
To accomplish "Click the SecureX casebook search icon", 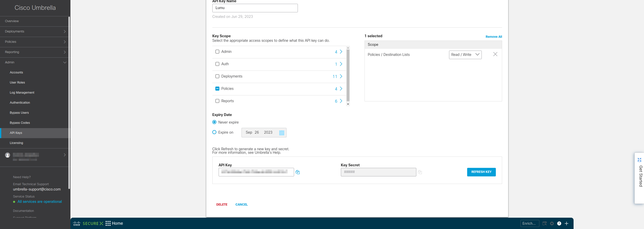I will pos(545,223).
